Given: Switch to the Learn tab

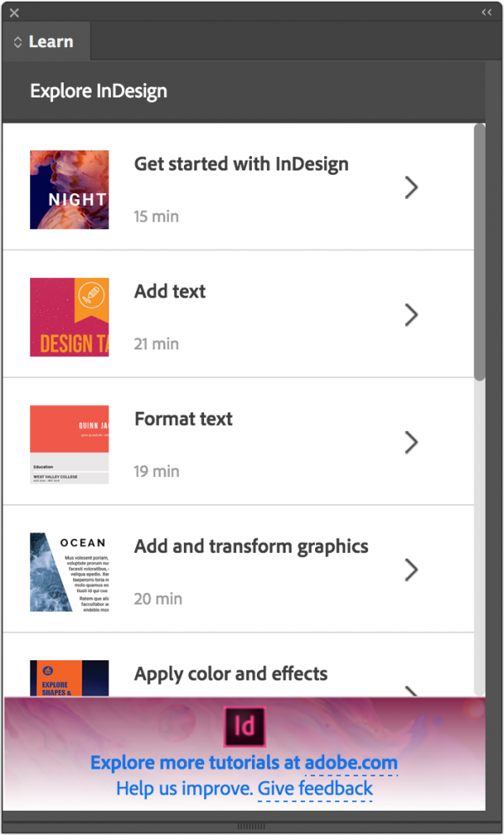Looking at the screenshot, I should tap(50, 40).
